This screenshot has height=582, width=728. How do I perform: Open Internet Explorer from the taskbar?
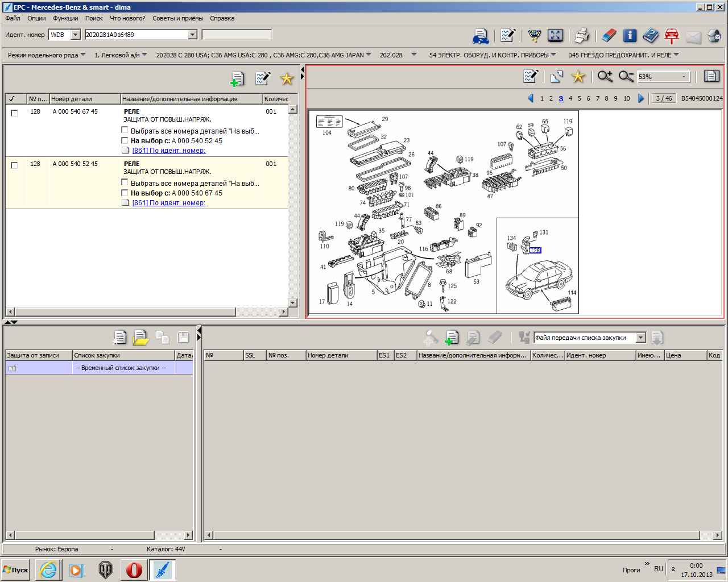point(48,569)
